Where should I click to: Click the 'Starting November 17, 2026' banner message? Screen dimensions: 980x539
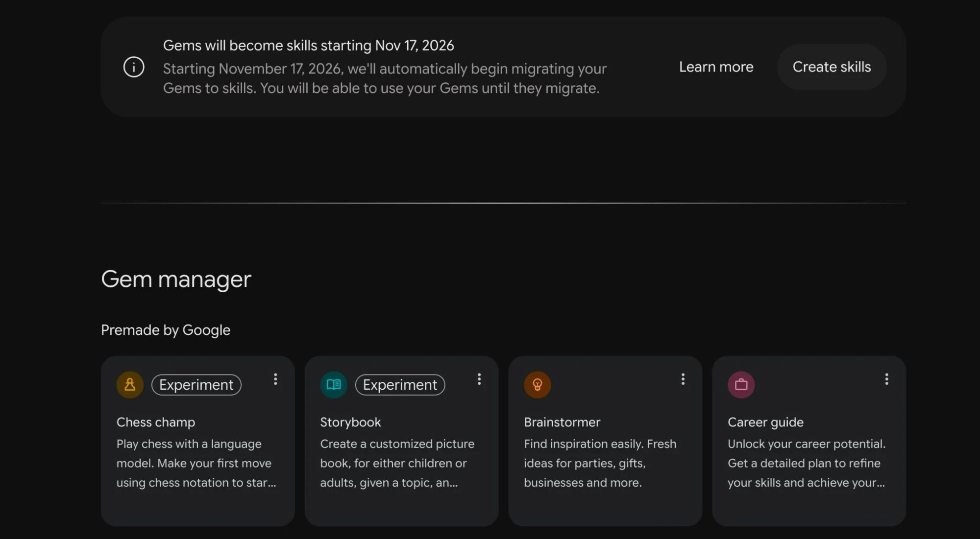(385, 78)
